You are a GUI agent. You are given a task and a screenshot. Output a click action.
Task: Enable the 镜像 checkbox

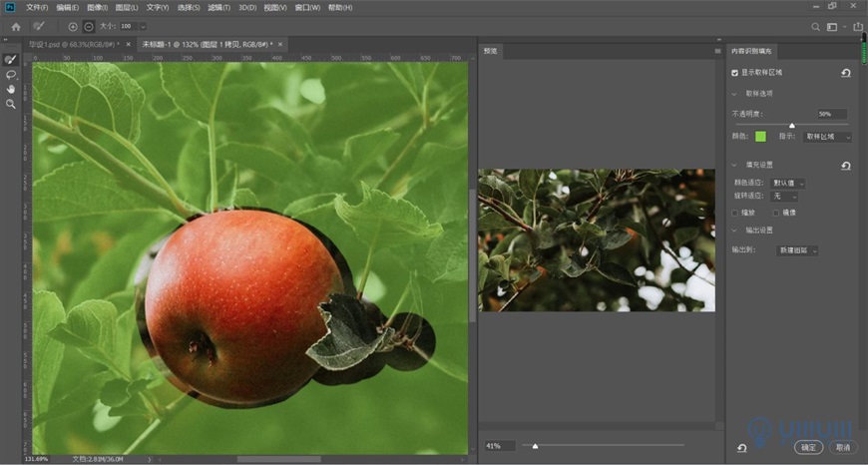[x=776, y=213]
